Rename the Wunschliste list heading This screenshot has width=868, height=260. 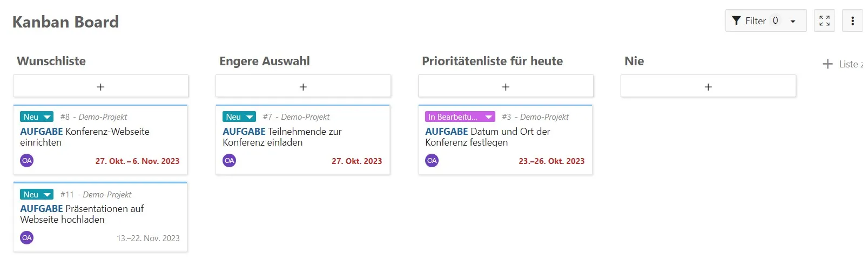coord(51,61)
